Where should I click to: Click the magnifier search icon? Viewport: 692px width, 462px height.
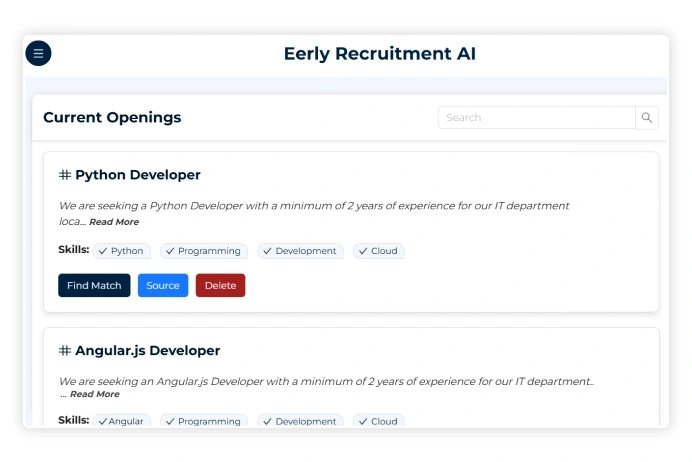pyautogui.click(x=647, y=118)
